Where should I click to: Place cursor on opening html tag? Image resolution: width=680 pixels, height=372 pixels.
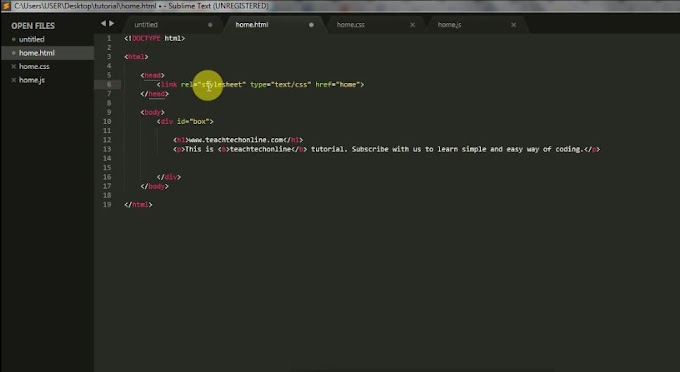click(136, 57)
